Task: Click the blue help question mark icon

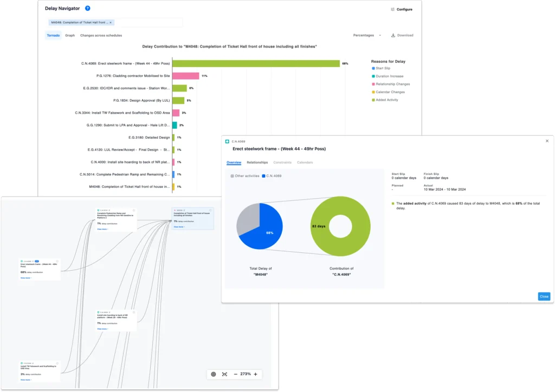Action: point(88,9)
